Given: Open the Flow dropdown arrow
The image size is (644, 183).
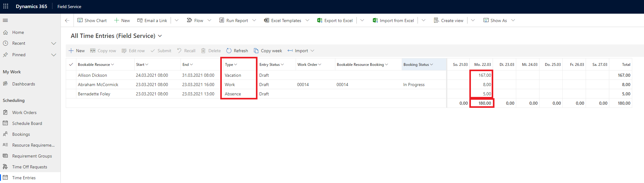Looking at the screenshot, I should click(x=209, y=20).
